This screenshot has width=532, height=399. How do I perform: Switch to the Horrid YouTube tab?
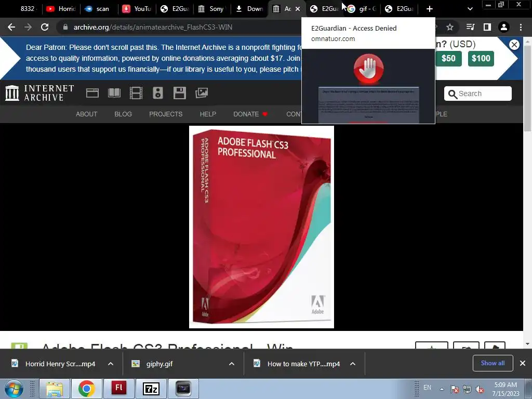(61, 9)
